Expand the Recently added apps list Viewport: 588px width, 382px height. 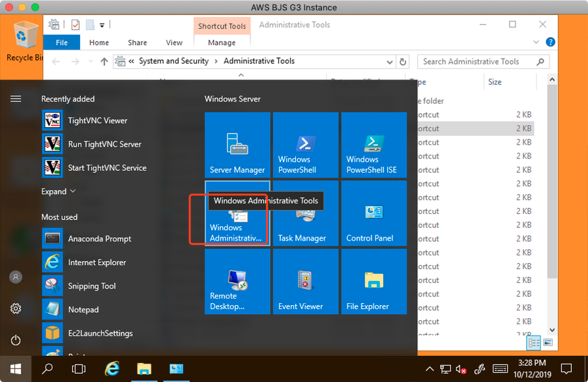click(59, 192)
